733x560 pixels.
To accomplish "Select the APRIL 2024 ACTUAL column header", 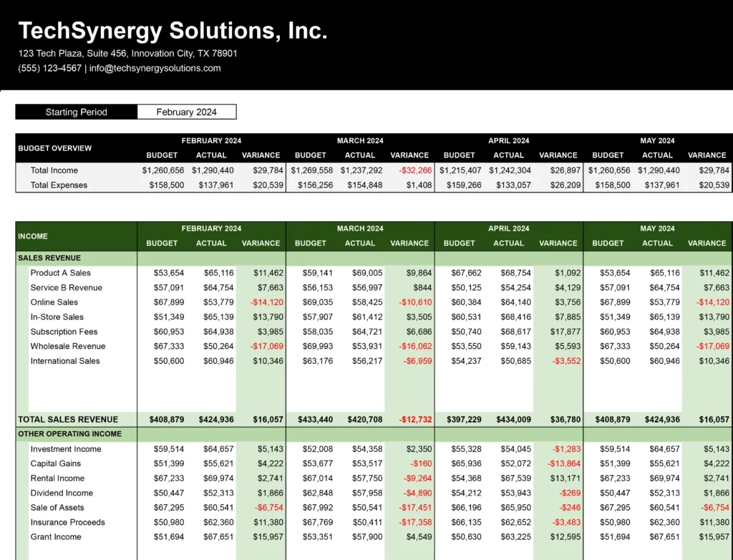I will click(x=508, y=243).
